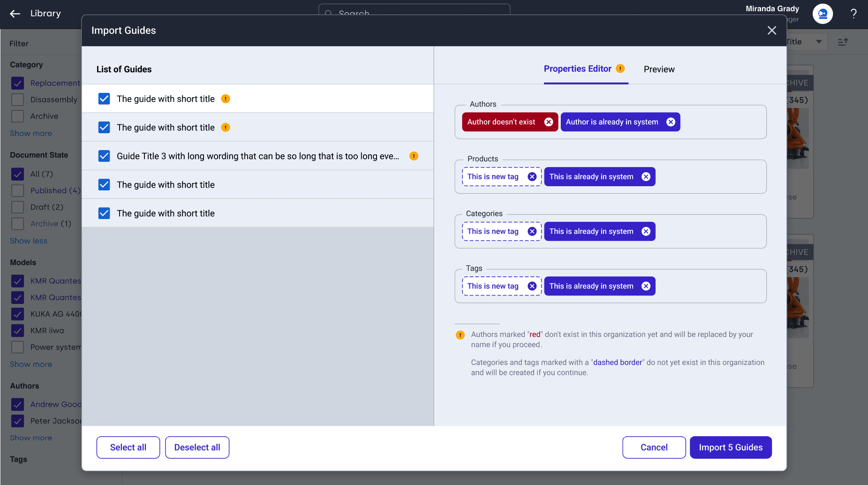Open the Title sort dropdown
Screen dimensions: 868x485
(818, 42)
